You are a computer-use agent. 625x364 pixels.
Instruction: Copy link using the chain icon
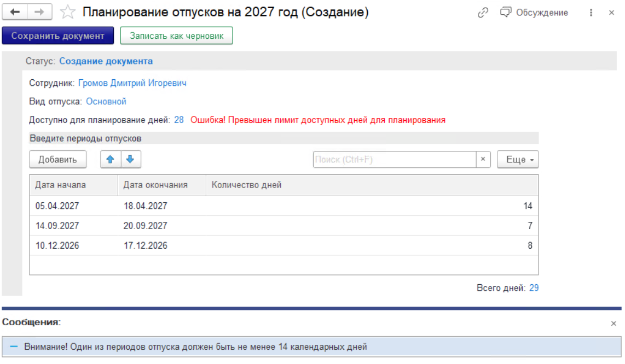483,13
